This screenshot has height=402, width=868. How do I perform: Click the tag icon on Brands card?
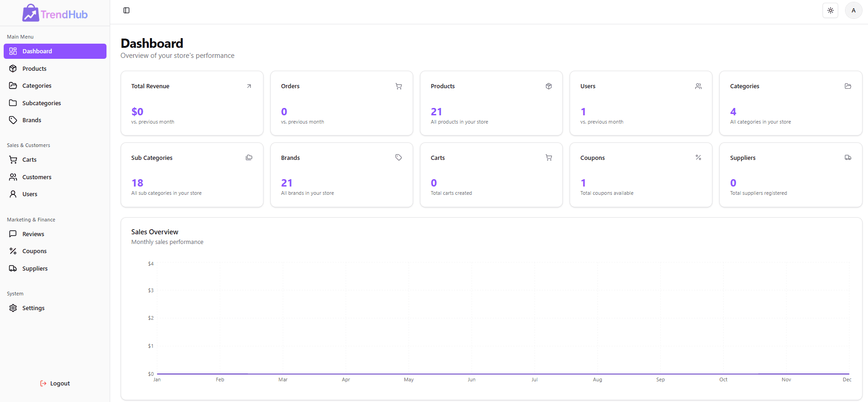tap(399, 158)
